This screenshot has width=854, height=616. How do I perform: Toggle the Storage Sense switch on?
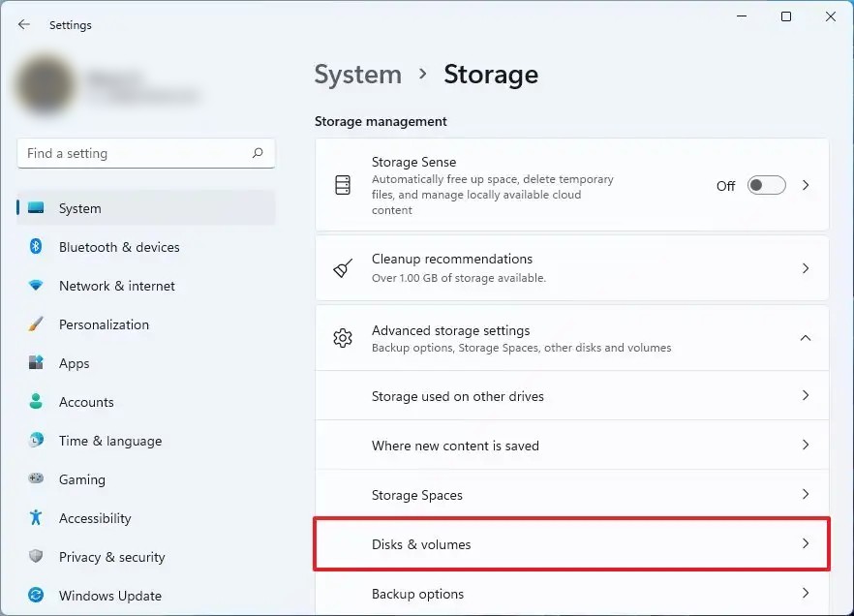(766, 185)
